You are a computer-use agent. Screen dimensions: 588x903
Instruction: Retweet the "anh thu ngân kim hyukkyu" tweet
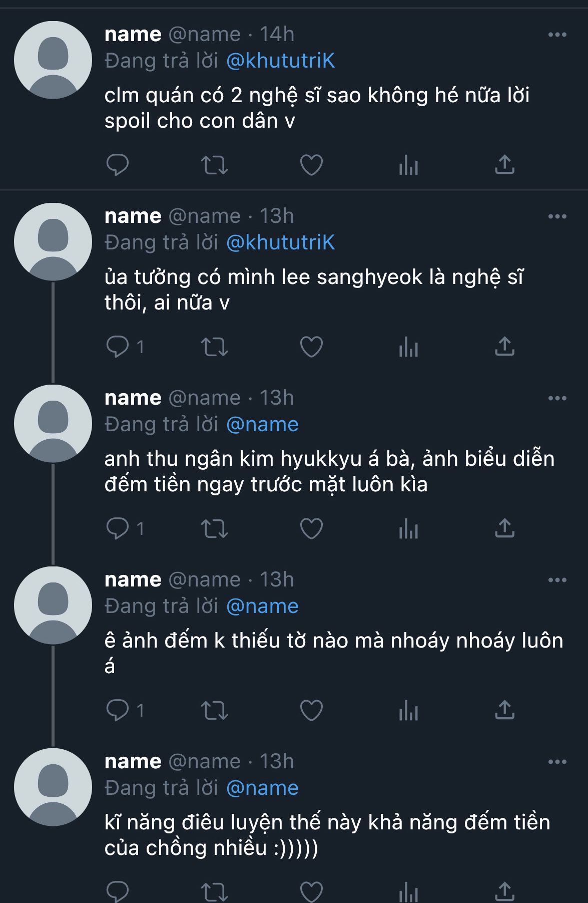(x=214, y=528)
